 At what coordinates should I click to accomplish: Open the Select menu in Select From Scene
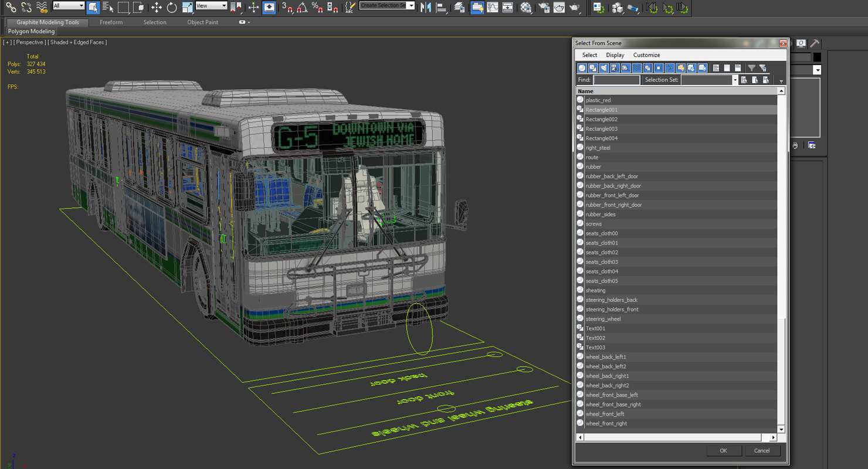coord(589,55)
